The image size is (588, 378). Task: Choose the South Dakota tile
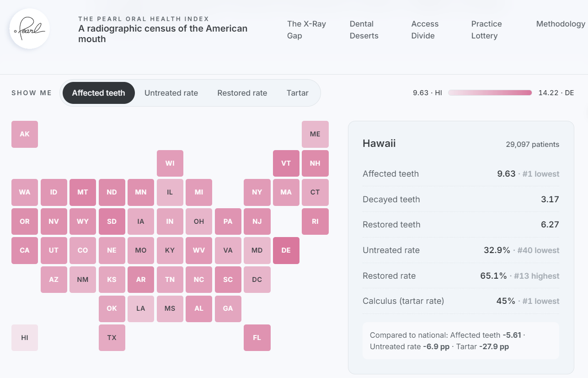(112, 221)
